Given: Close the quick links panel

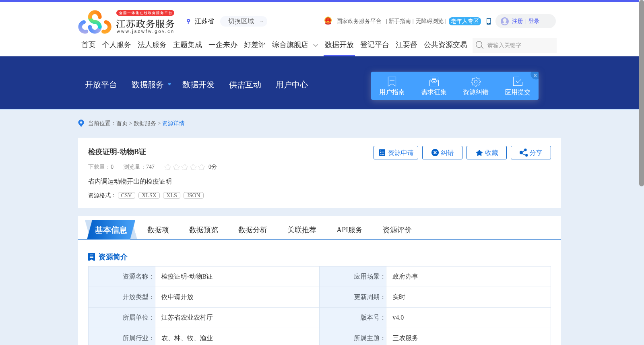Looking at the screenshot, I should (535, 75).
